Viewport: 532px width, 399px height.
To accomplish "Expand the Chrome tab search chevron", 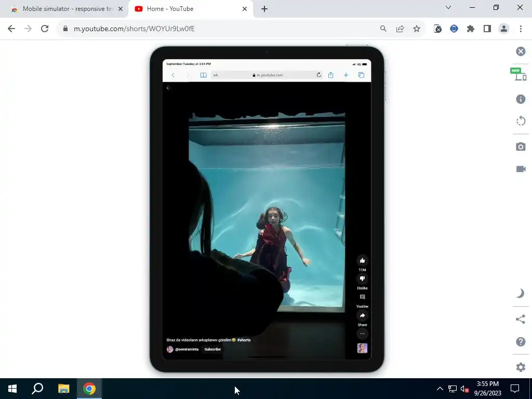I will 448,7.
